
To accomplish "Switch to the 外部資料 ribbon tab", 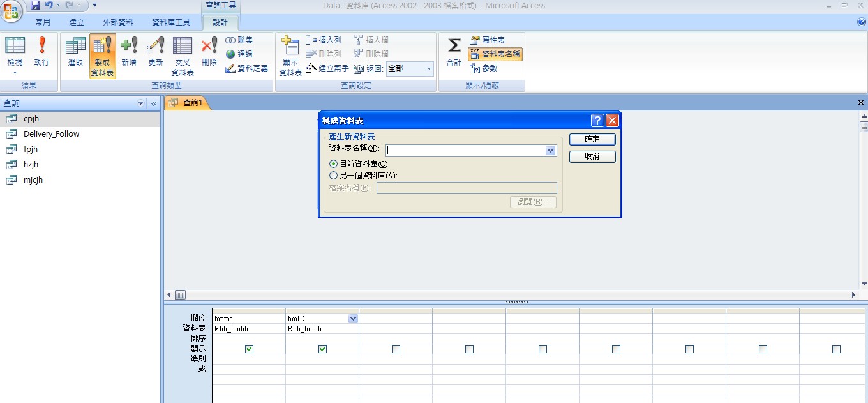I will click(118, 22).
